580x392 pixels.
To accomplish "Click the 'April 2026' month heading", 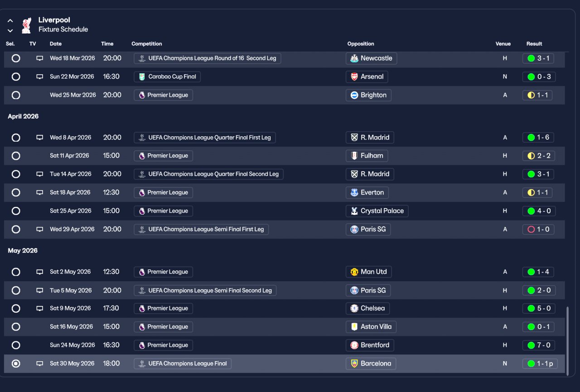I will click(23, 116).
